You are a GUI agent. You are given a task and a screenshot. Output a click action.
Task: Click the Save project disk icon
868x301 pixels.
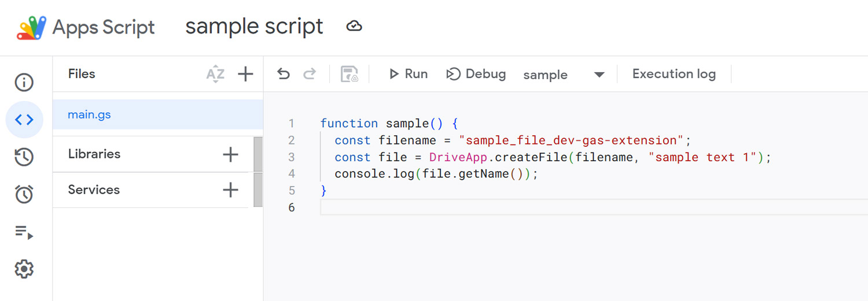pyautogui.click(x=349, y=74)
